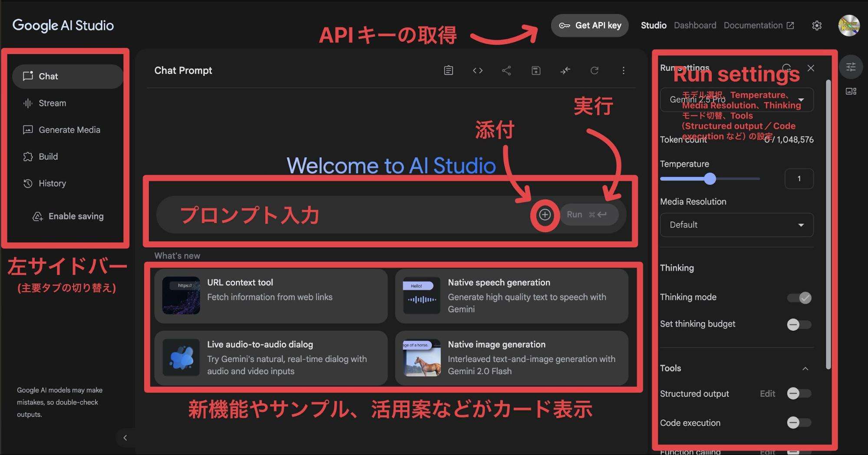This screenshot has width=868, height=455.
Task: Collapse the Tools section chevron
Action: click(x=805, y=369)
